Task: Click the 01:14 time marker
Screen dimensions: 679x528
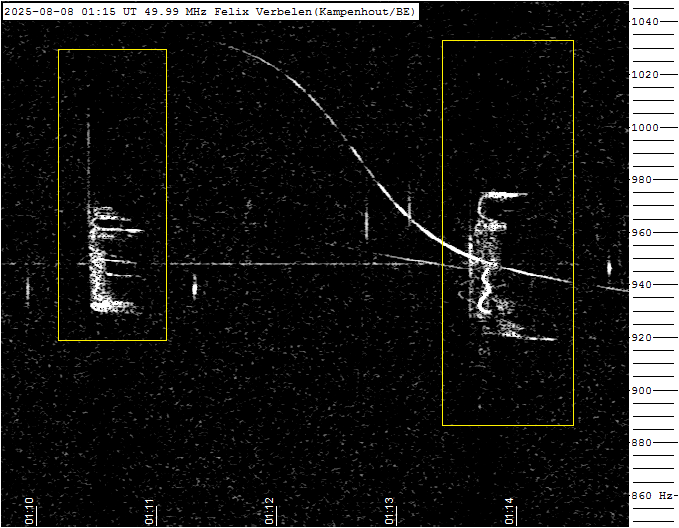Action: 509,511
